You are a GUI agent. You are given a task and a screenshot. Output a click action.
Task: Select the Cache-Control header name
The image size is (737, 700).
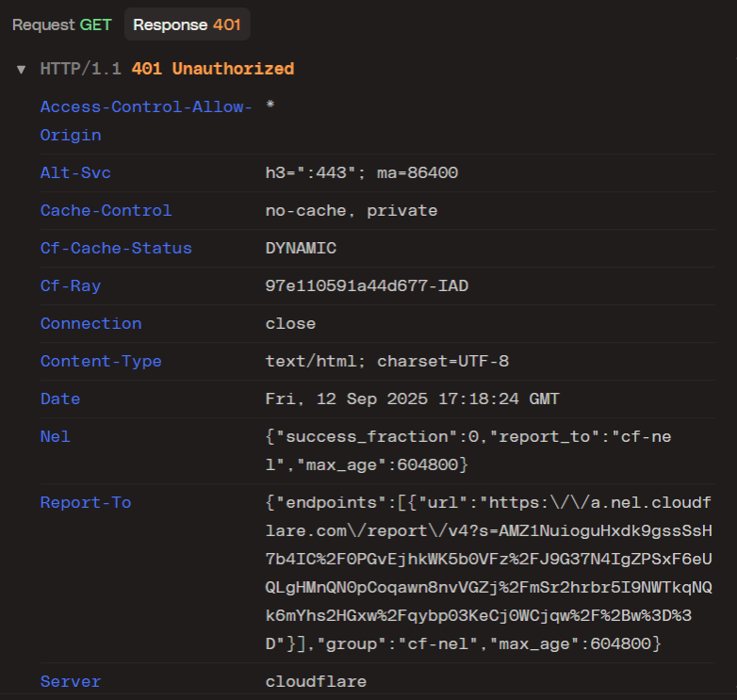pyautogui.click(x=106, y=211)
